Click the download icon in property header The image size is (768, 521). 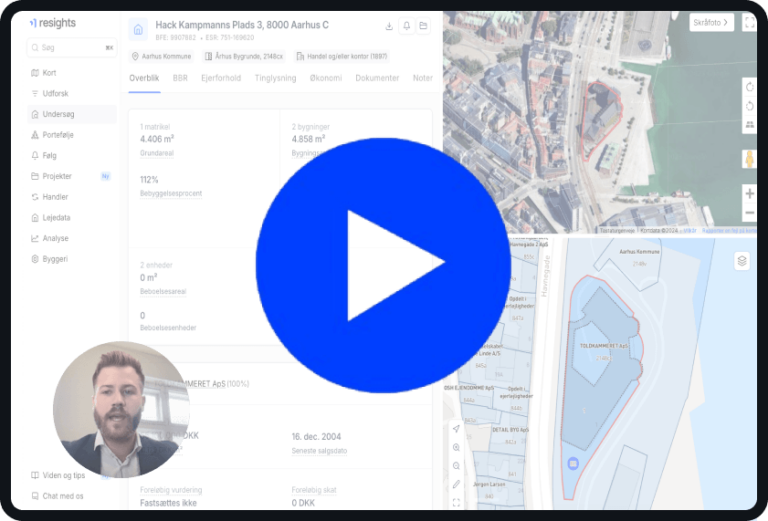[389, 26]
